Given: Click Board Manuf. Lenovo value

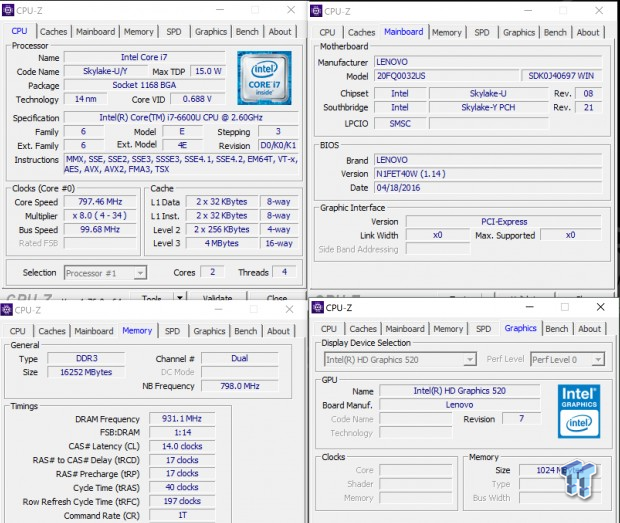Looking at the screenshot, I should 459,404.
